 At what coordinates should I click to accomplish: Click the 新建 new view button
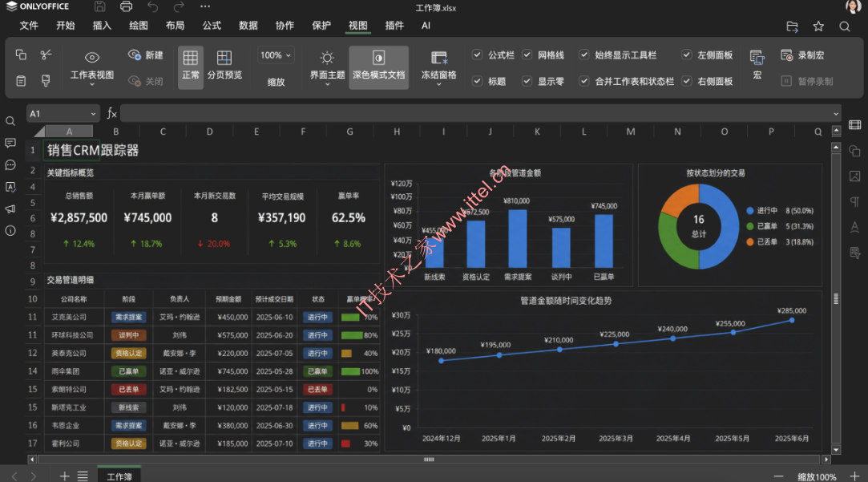[146, 55]
